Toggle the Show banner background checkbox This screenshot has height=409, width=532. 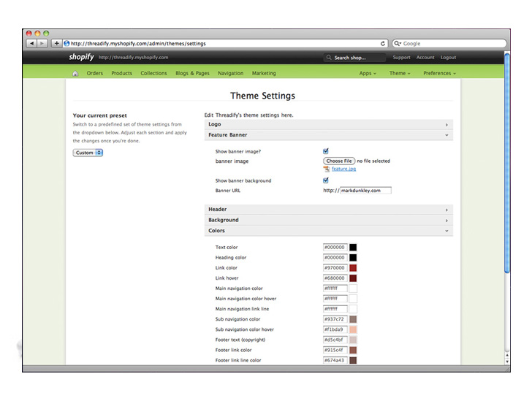click(326, 180)
